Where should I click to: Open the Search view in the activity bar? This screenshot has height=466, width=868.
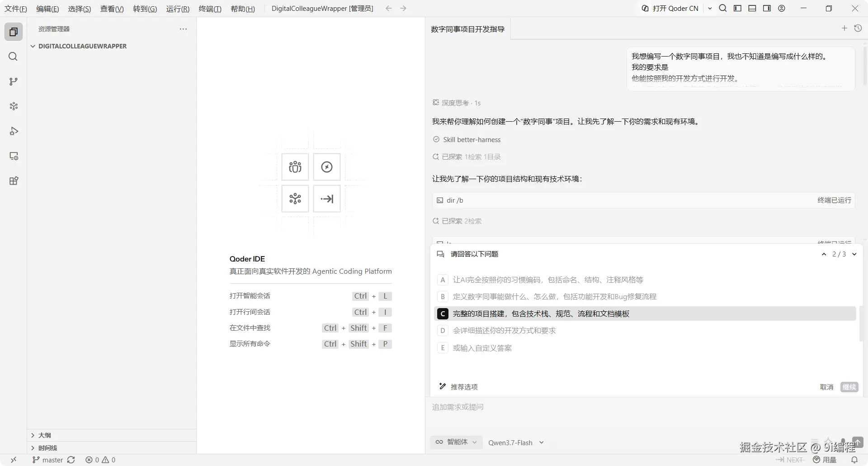(14, 57)
